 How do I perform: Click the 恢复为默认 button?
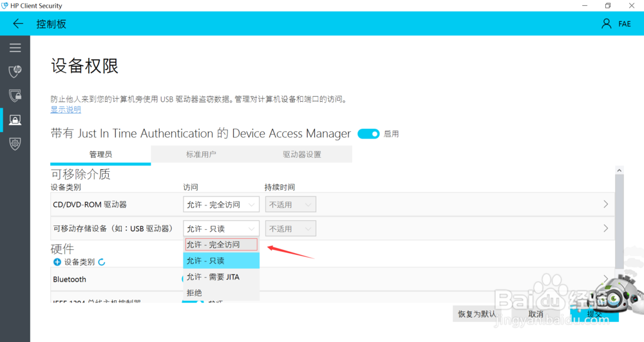pos(477,314)
